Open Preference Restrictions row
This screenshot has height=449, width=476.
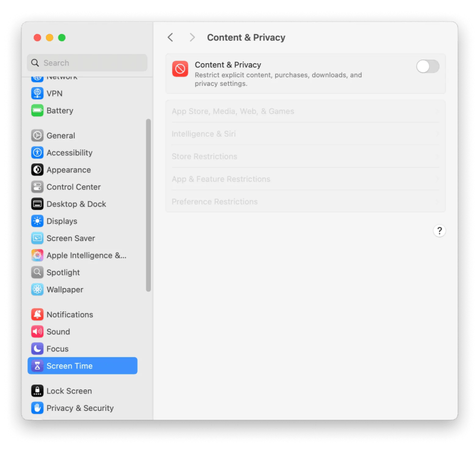click(x=306, y=202)
